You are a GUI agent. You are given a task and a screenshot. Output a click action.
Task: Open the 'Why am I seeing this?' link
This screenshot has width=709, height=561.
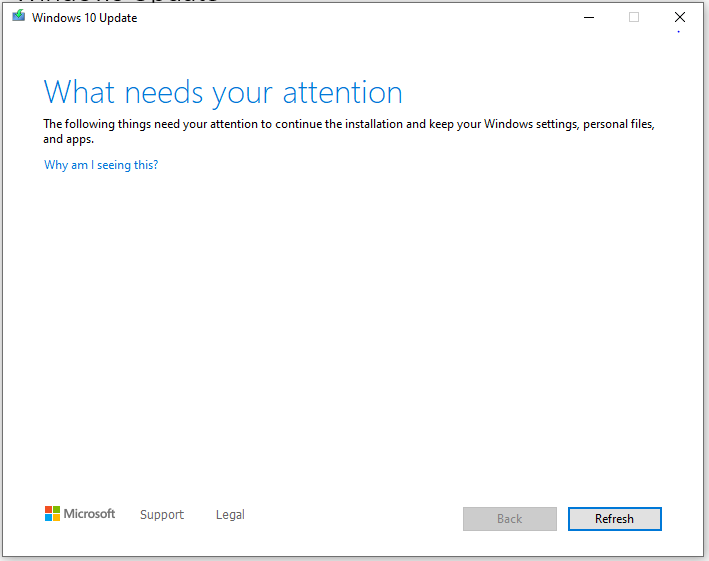click(101, 165)
